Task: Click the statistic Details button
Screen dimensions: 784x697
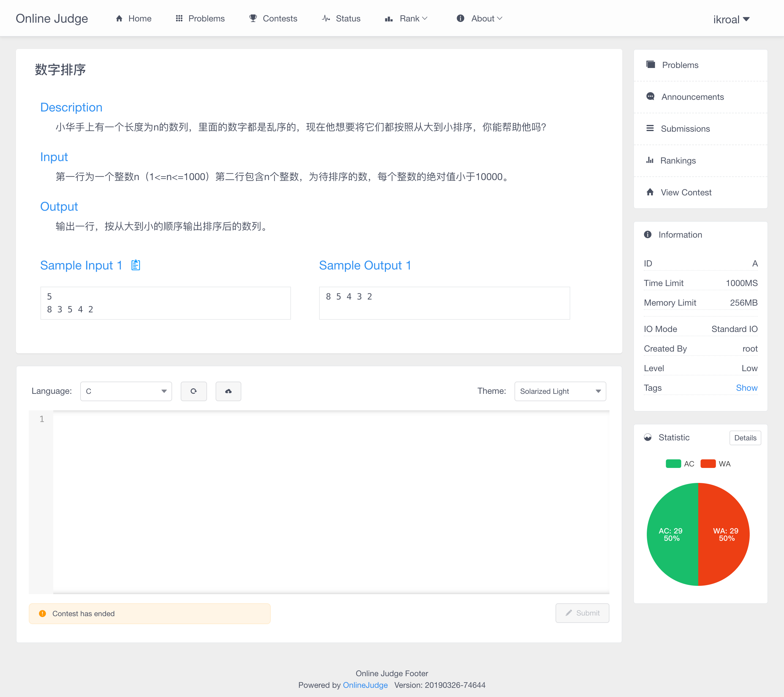Action: tap(745, 438)
